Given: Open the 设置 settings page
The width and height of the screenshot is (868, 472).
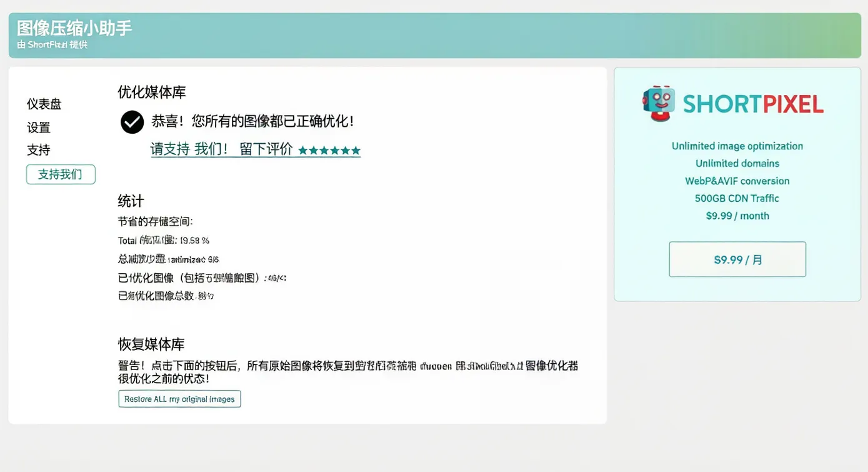Looking at the screenshot, I should pos(39,127).
